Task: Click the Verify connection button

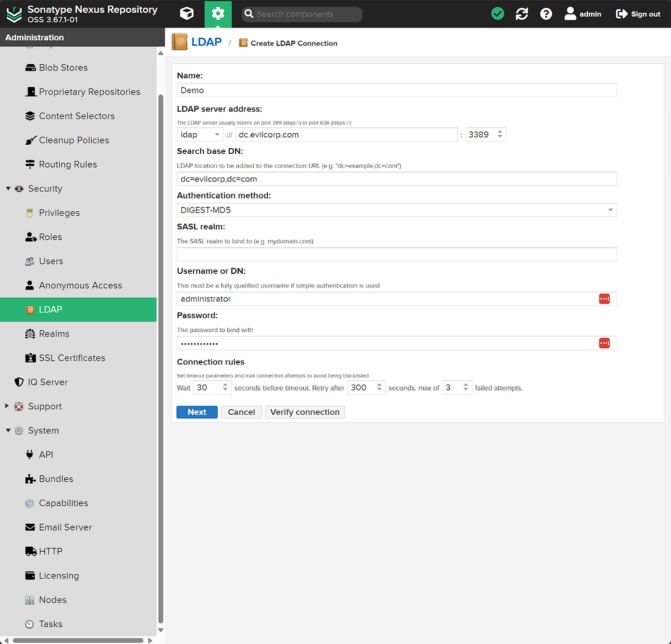Action: (x=305, y=412)
